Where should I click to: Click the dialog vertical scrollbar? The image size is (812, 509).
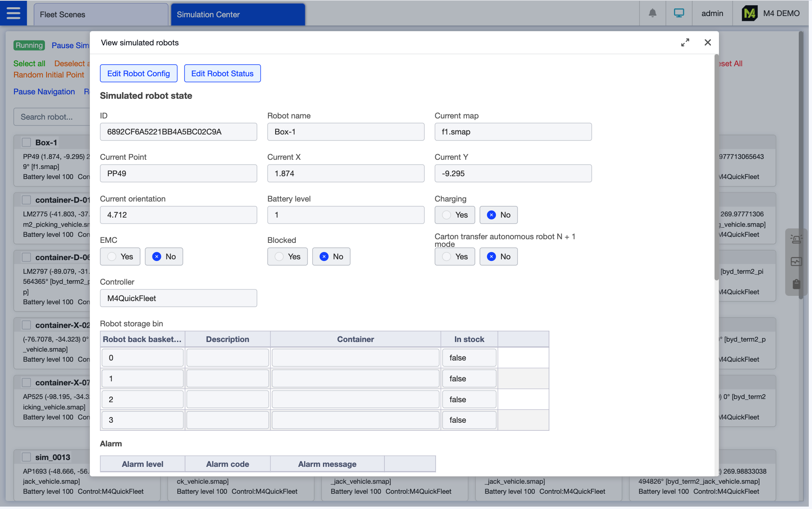point(716,169)
